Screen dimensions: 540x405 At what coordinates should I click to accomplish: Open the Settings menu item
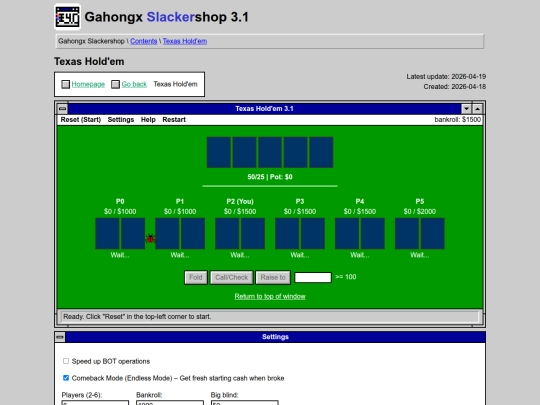[121, 120]
